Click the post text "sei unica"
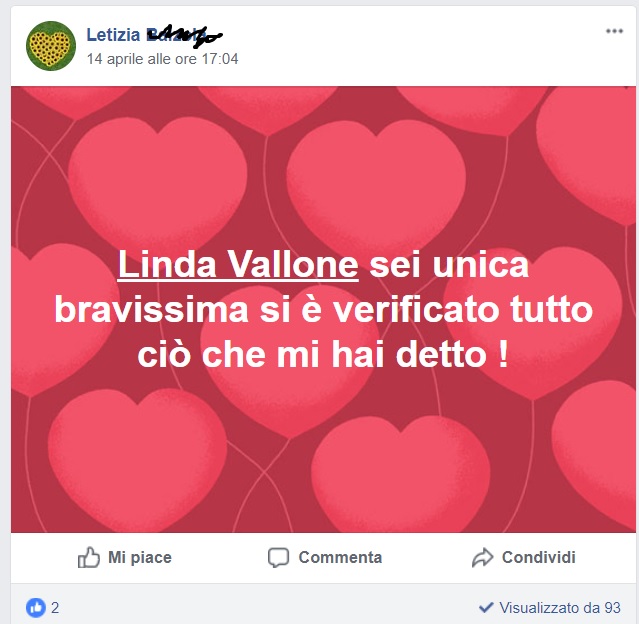The height and width of the screenshot is (624, 639). tap(449, 265)
